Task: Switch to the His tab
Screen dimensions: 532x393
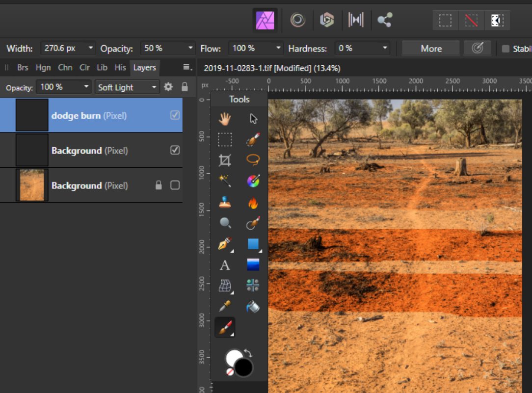Action: coord(120,68)
